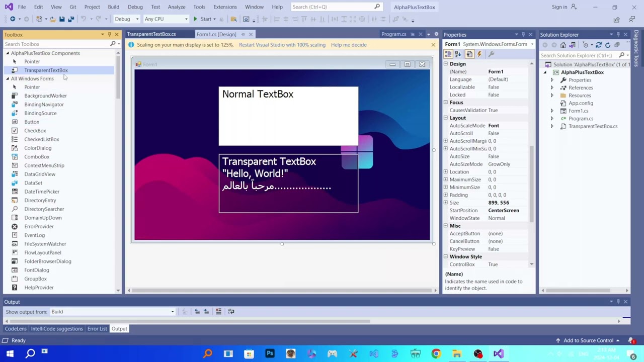
Task: Pin the Toolbox panel
Action: click(109, 35)
